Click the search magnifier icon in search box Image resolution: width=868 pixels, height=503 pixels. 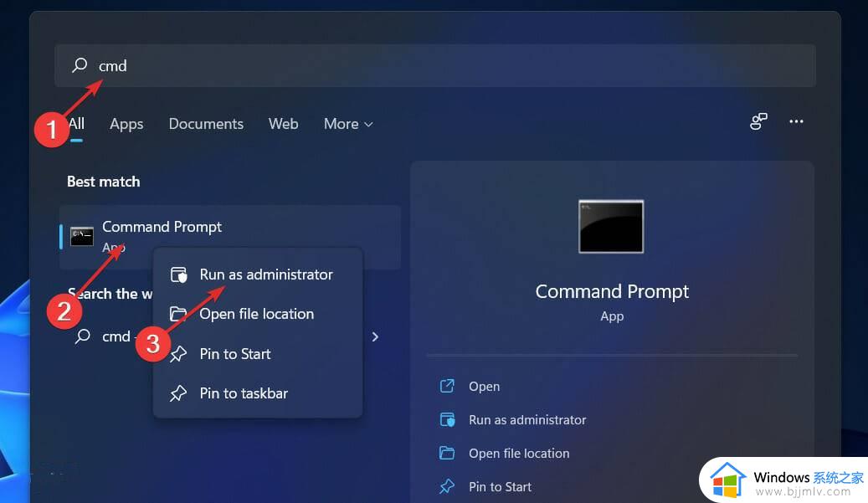tap(80, 65)
